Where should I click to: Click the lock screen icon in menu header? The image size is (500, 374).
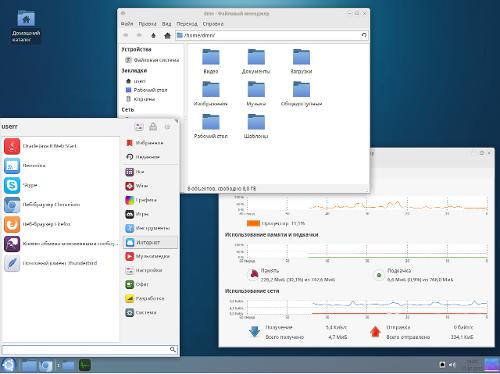pyautogui.click(x=153, y=126)
